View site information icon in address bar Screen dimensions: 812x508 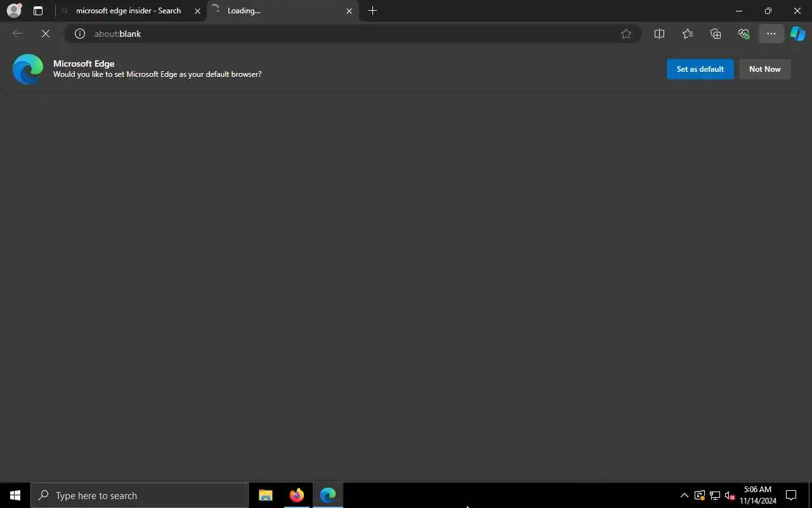(x=80, y=34)
